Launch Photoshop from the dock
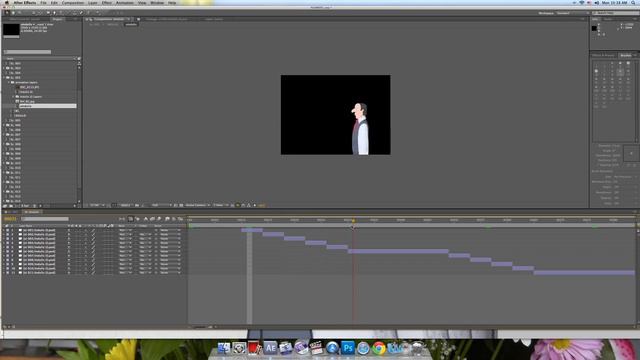The image size is (640, 360). click(x=347, y=348)
